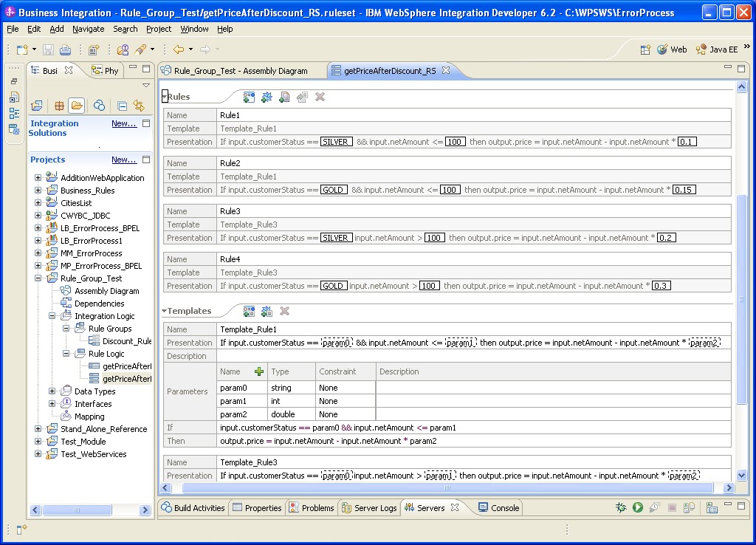
Task: Click the SILVER value box in Rule1
Action: click(337, 142)
